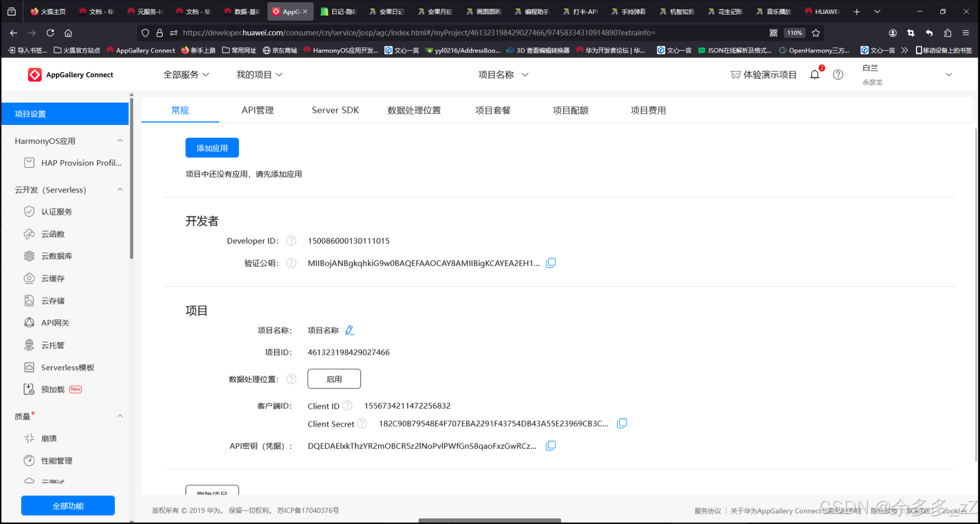This screenshot has width=980, height=524.
Task: Open 云托管 in sidebar
Action: 53,345
